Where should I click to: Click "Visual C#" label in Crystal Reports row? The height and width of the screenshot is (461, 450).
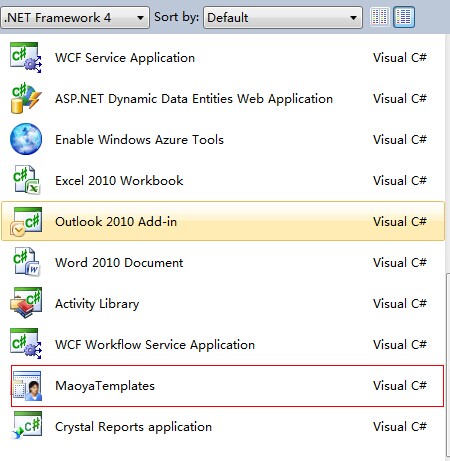400,427
